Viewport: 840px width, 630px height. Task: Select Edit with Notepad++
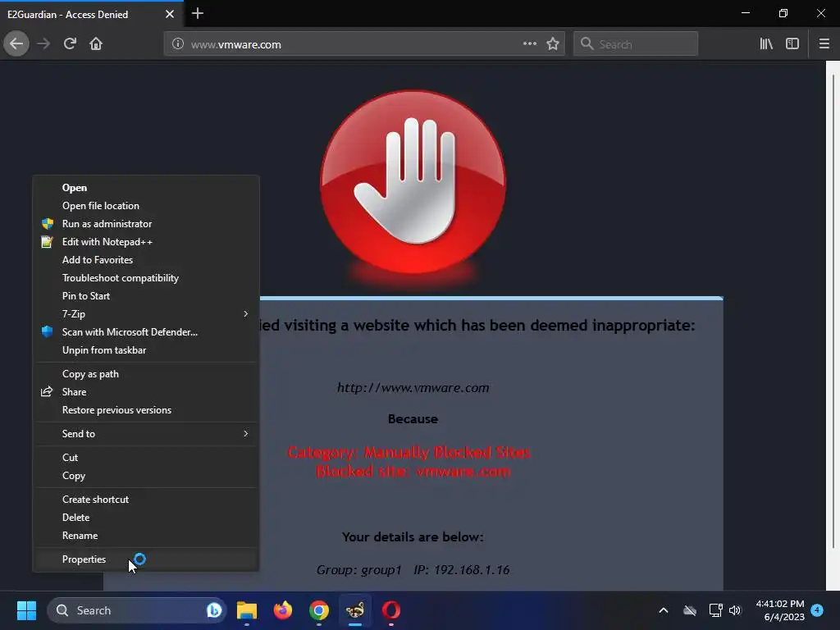pyautogui.click(x=146, y=242)
